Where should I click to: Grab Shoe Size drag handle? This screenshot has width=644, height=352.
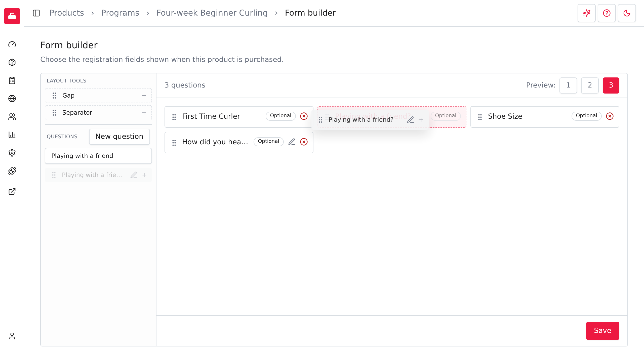(480, 117)
